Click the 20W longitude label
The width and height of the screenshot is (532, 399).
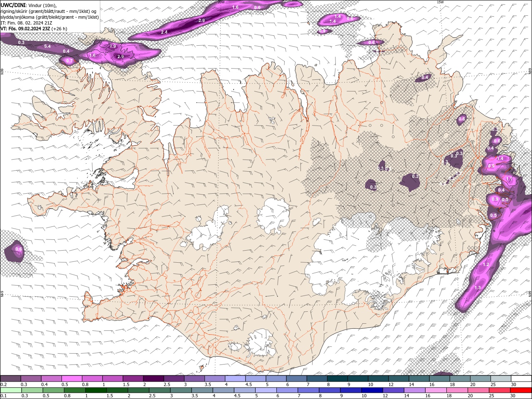click(x=221, y=2)
